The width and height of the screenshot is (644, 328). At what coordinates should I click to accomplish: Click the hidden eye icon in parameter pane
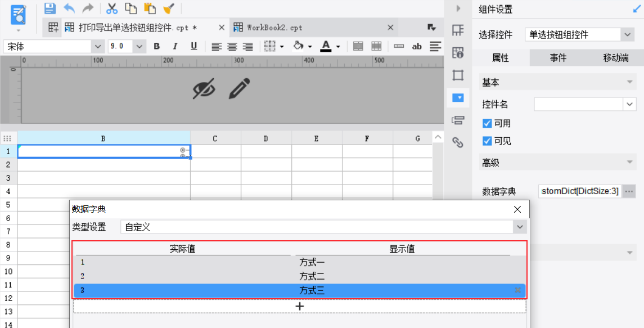click(x=204, y=89)
